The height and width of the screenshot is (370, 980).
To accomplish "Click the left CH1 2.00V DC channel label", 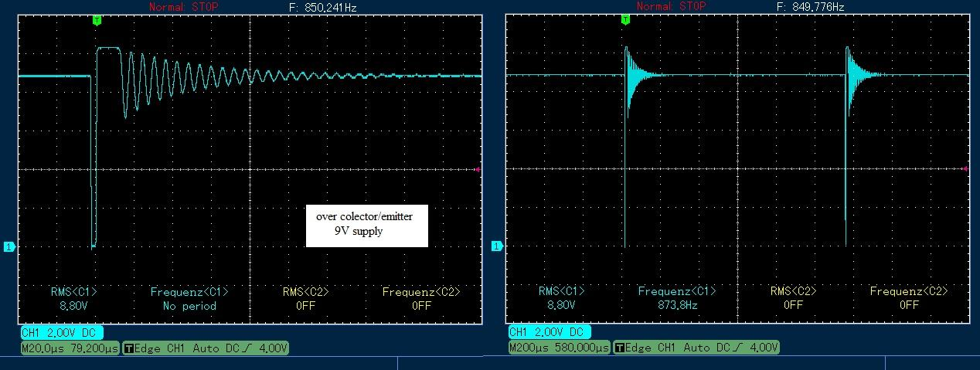I will 60,333.
